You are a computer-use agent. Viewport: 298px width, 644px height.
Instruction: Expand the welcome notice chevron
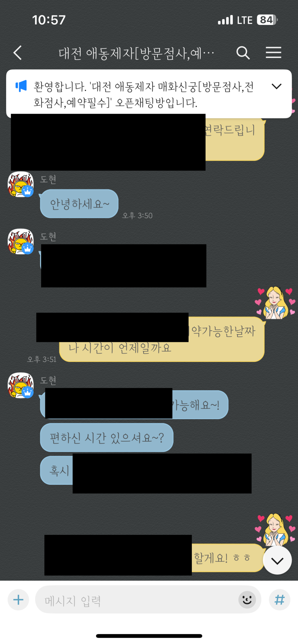(277, 86)
